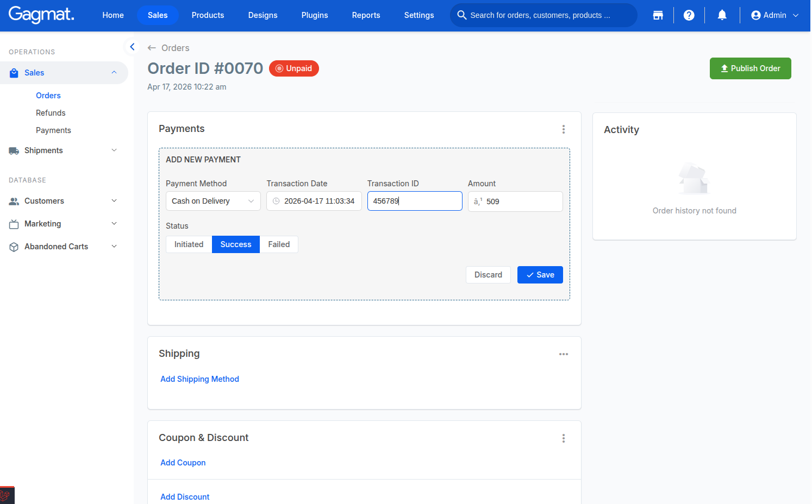Click Add Shipping Method link
This screenshot has width=812, height=504.
199,379
